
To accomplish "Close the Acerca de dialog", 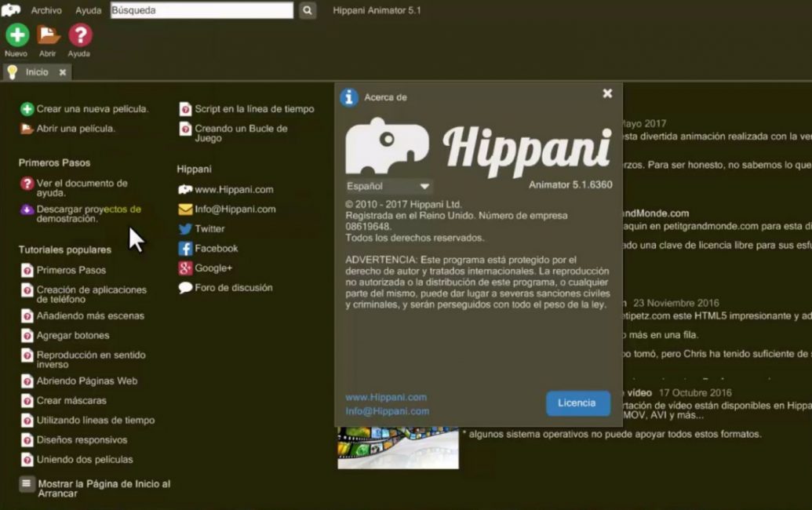I will (x=607, y=93).
